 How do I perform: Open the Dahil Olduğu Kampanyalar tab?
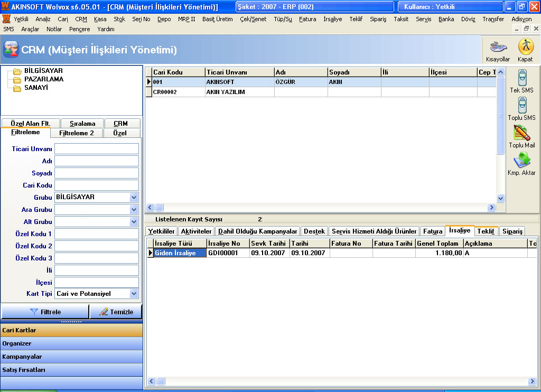coord(258,231)
